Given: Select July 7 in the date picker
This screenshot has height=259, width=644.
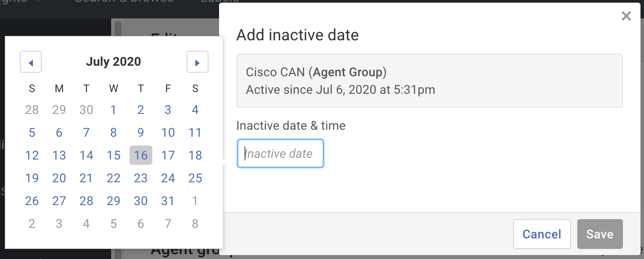Looking at the screenshot, I should click(x=86, y=132).
